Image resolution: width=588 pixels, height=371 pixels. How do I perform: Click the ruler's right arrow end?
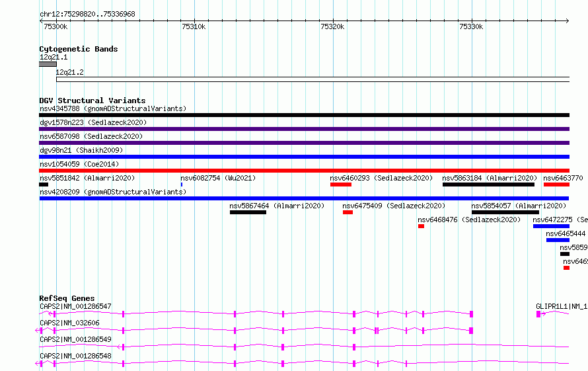coord(568,21)
